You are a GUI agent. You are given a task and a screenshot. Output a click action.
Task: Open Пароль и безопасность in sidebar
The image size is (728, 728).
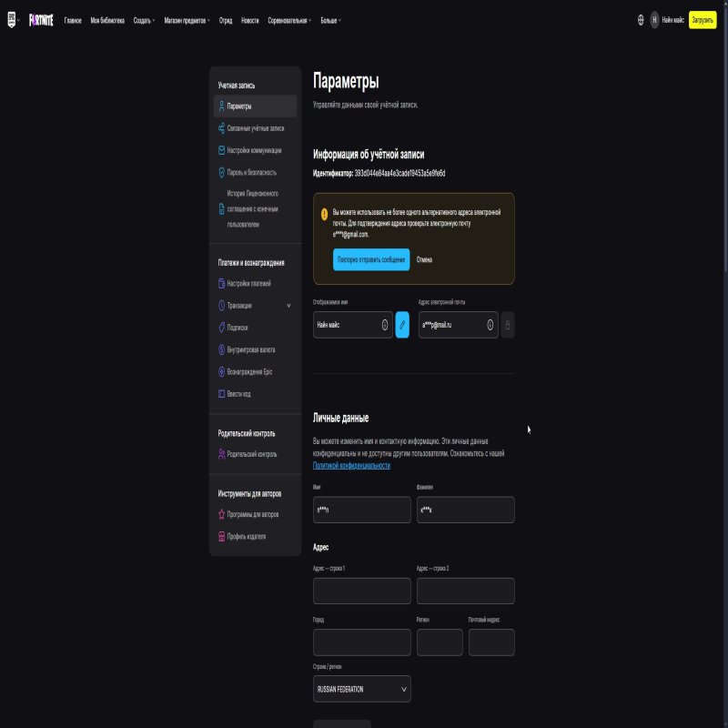[251, 172]
